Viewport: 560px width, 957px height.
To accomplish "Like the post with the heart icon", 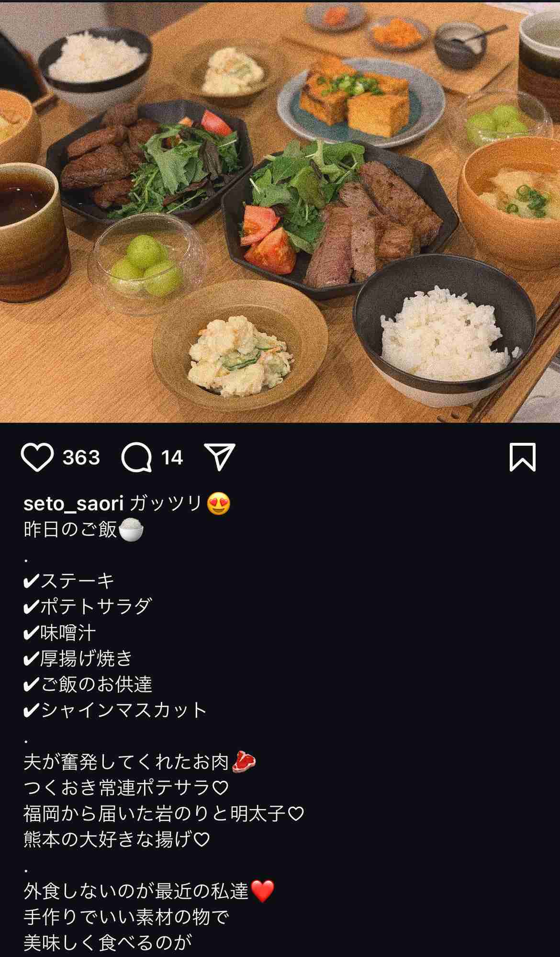I will [x=37, y=457].
